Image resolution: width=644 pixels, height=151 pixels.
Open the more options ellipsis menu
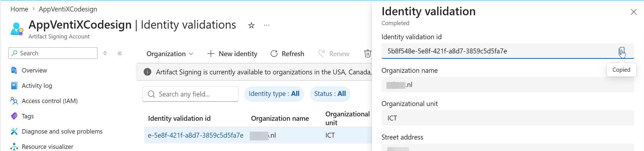[x=267, y=25]
